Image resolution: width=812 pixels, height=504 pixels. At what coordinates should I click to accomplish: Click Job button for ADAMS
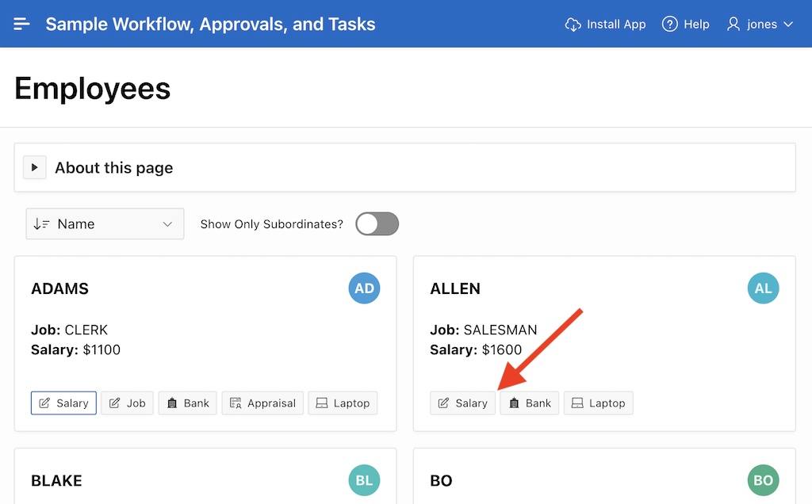[x=127, y=403]
